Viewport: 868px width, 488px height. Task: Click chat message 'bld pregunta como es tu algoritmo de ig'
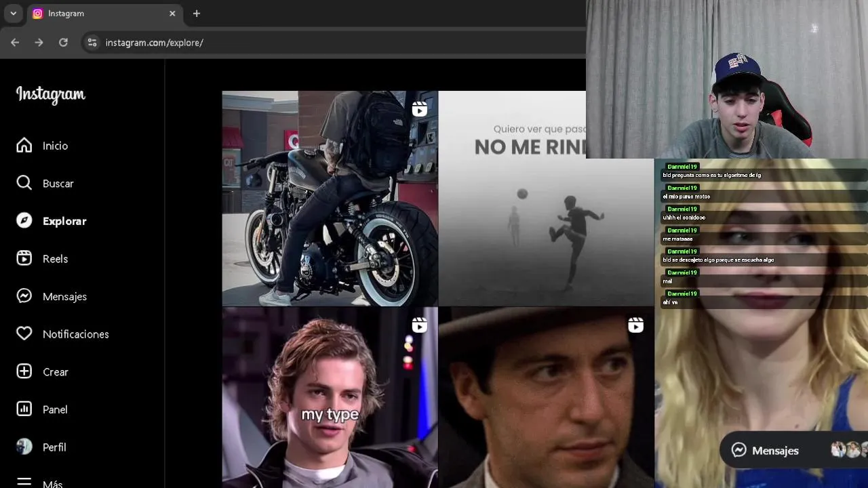[711, 175]
